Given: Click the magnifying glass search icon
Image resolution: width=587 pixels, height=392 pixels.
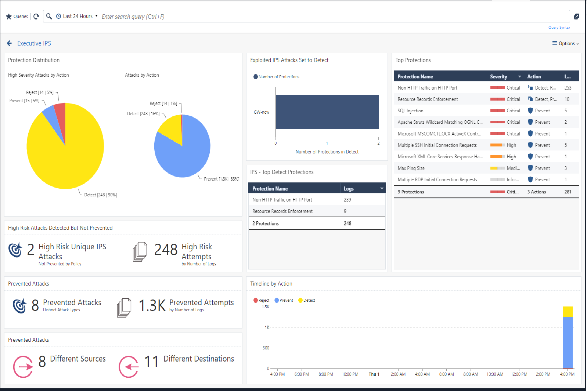Looking at the screenshot, I should click(x=49, y=16).
